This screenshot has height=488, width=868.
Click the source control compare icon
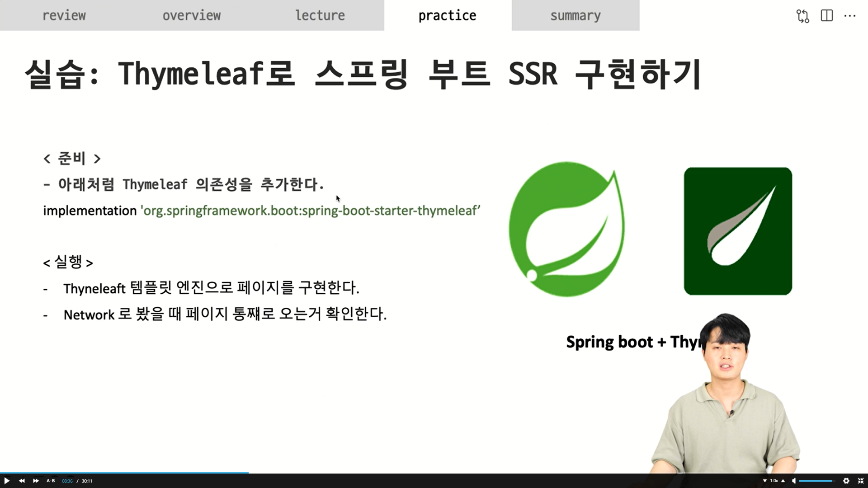[803, 16]
